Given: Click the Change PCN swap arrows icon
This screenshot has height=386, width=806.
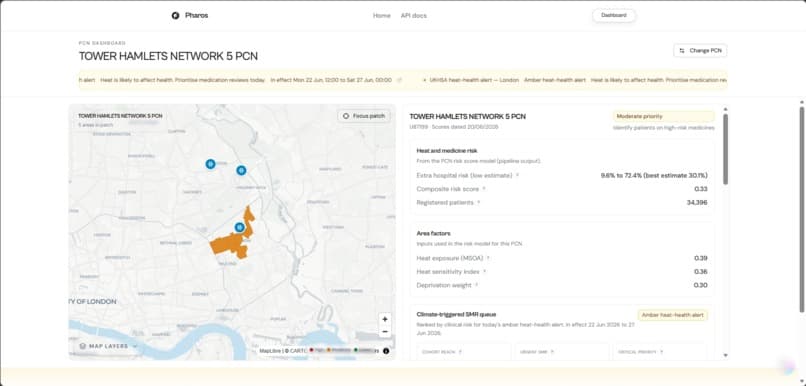Looking at the screenshot, I should click(682, 50).
